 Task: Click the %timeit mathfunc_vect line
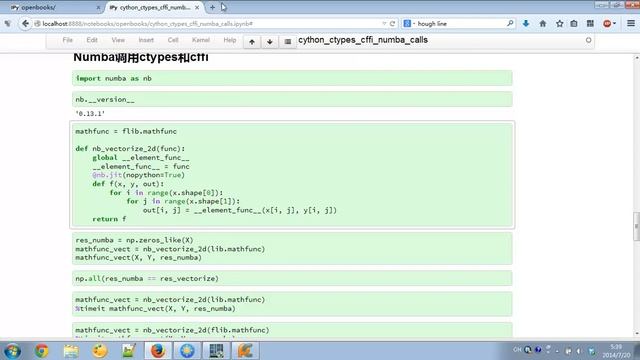(x=155, y=309)
